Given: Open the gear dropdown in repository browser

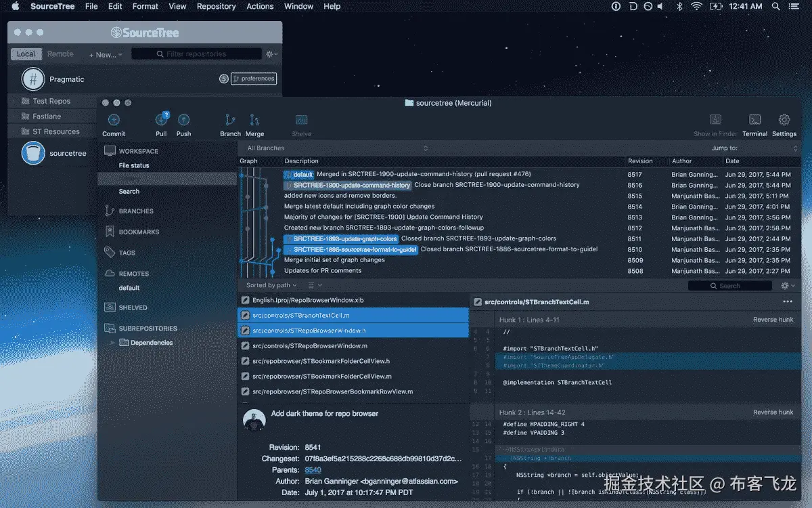Looking at the screenshot, I should click(x=272, y=54).
